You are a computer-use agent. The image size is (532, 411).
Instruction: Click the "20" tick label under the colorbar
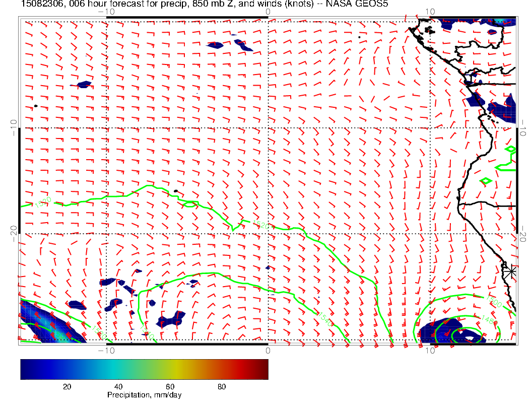(x=67, y=387)
